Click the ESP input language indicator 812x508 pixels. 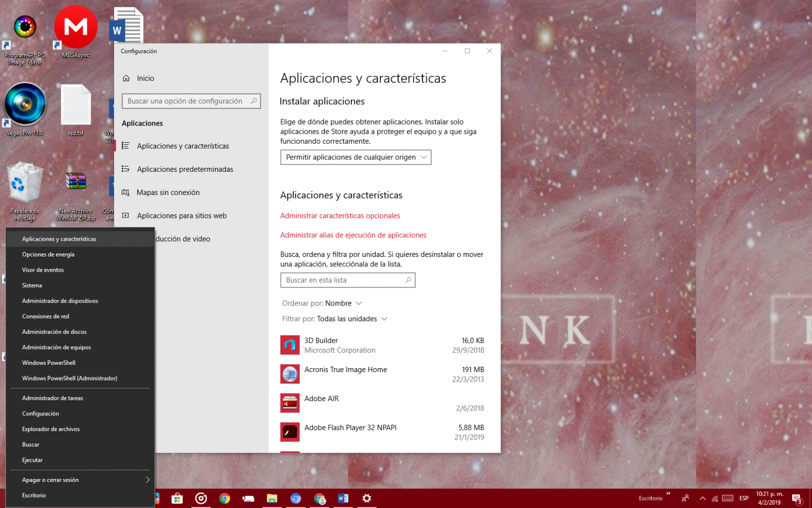pos(744,498)
